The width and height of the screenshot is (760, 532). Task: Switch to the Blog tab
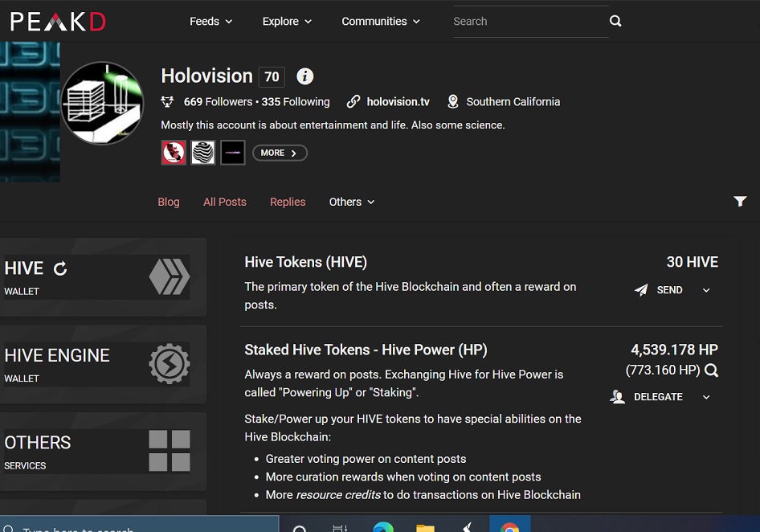(169, 202)
